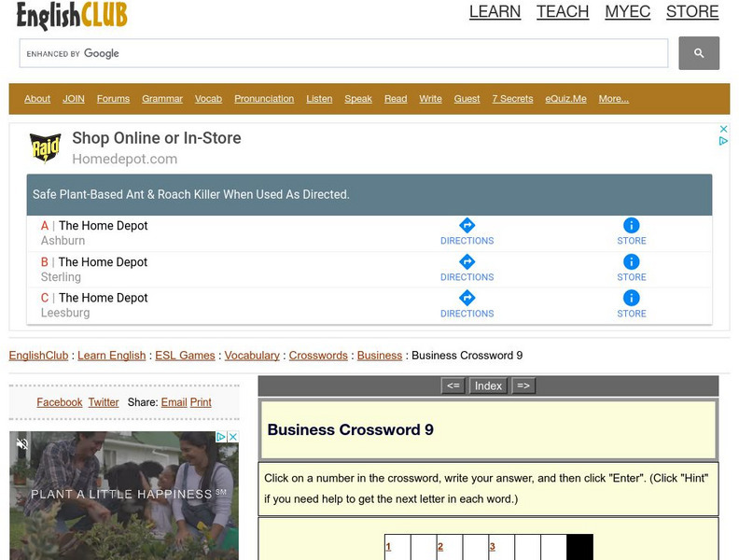
Task: Click the Raid logo in ad
Action: (x=45, y=148)
